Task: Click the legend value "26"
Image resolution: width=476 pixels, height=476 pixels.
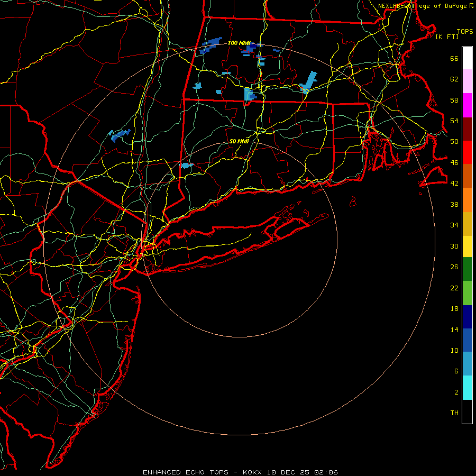Action: (x=454, y=267)
